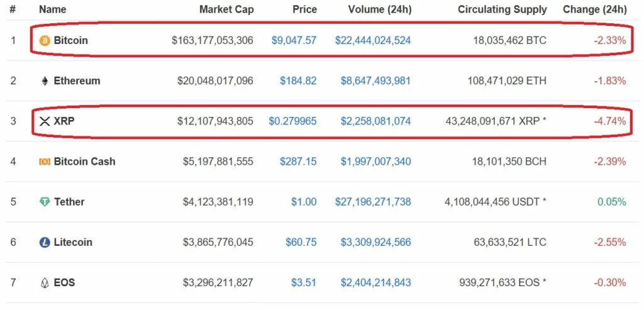
Task: Sort by Circulating Supply column header
Action: pos(502,9)
